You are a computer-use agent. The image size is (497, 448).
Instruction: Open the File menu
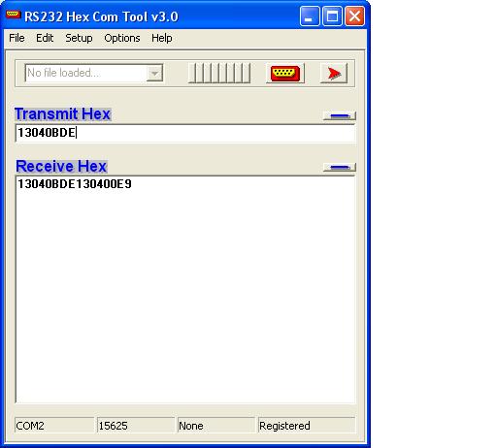[x=17, y=38]
